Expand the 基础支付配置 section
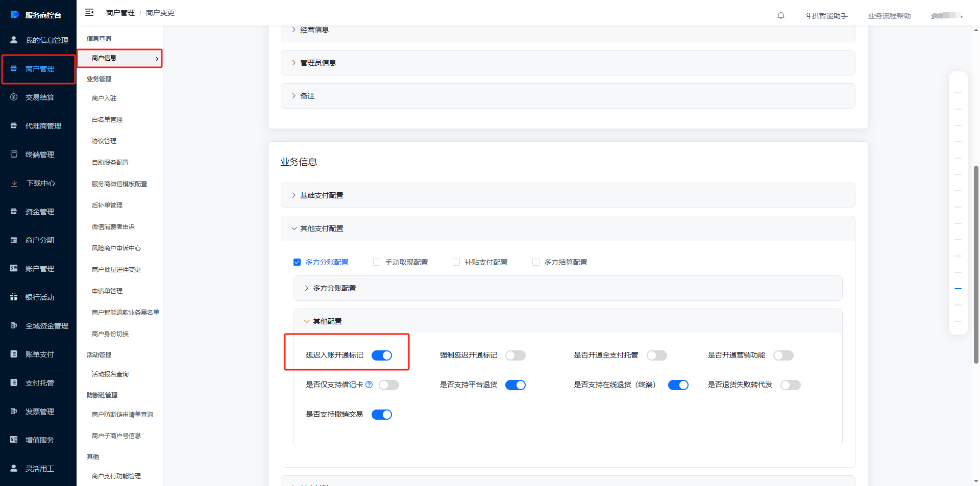The height and width of the screenshot is (486, 980). click(x=322, y=195)
